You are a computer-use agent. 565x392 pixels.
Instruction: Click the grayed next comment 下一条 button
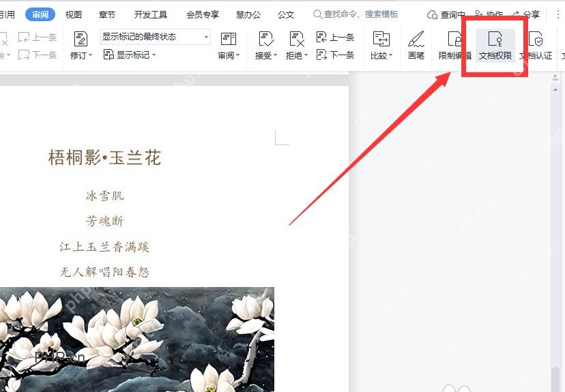click(x=38, y=55)
